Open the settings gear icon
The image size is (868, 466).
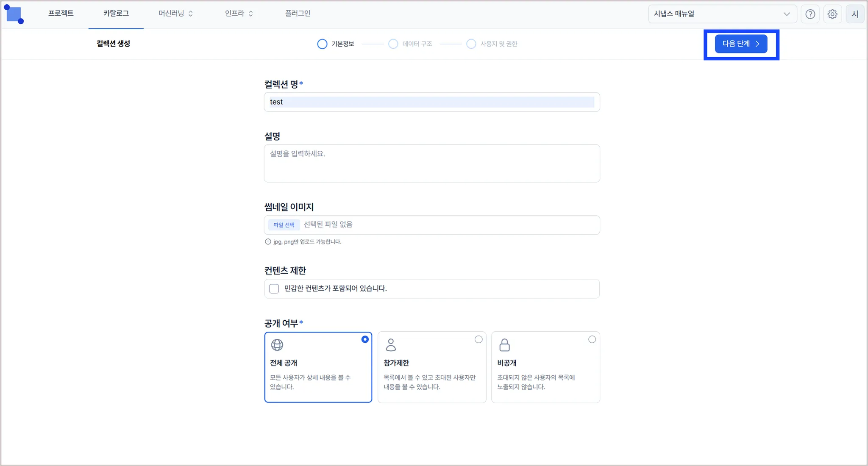tap(832, 14)
